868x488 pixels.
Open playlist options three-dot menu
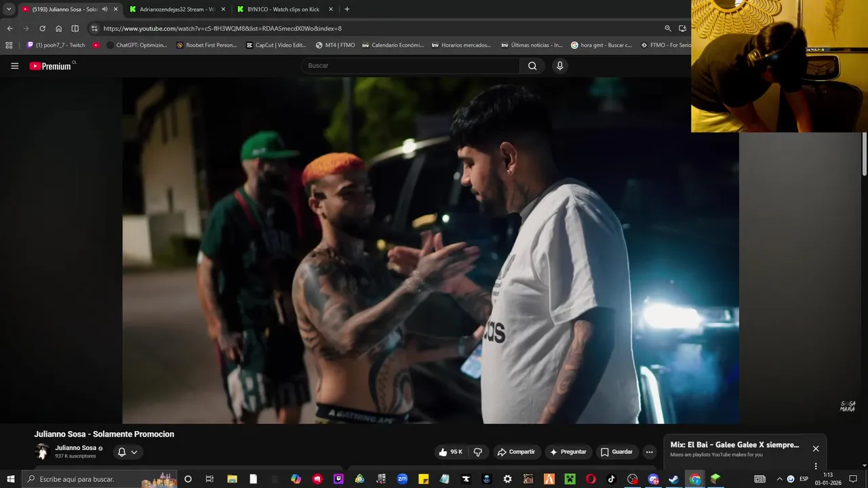(816, 466)
